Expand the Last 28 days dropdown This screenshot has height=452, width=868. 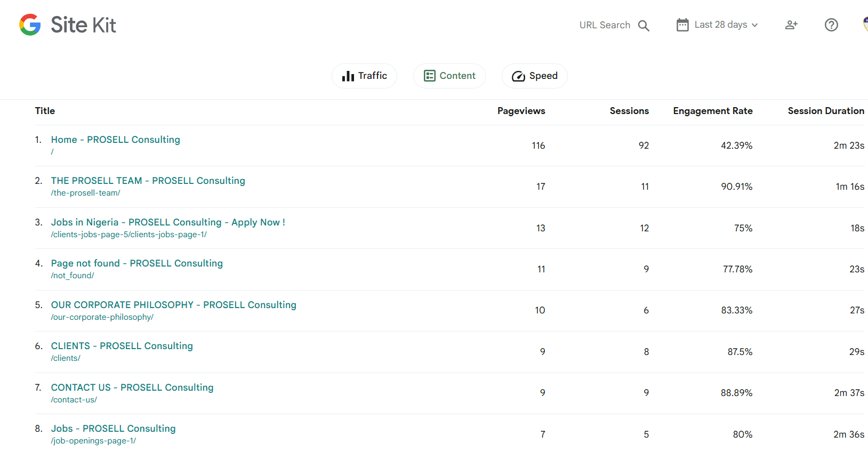pyautogui.click(x=717, y=25)
